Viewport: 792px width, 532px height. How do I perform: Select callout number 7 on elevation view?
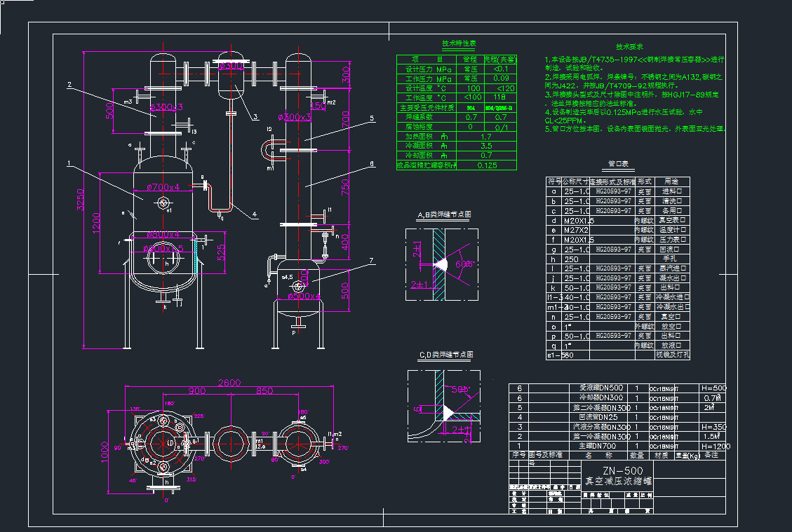(373, 261)
